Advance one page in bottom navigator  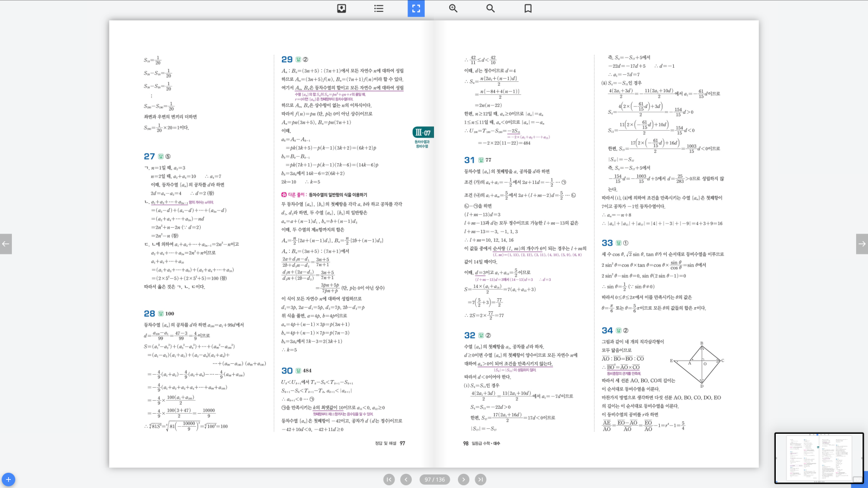click(463, 479)
